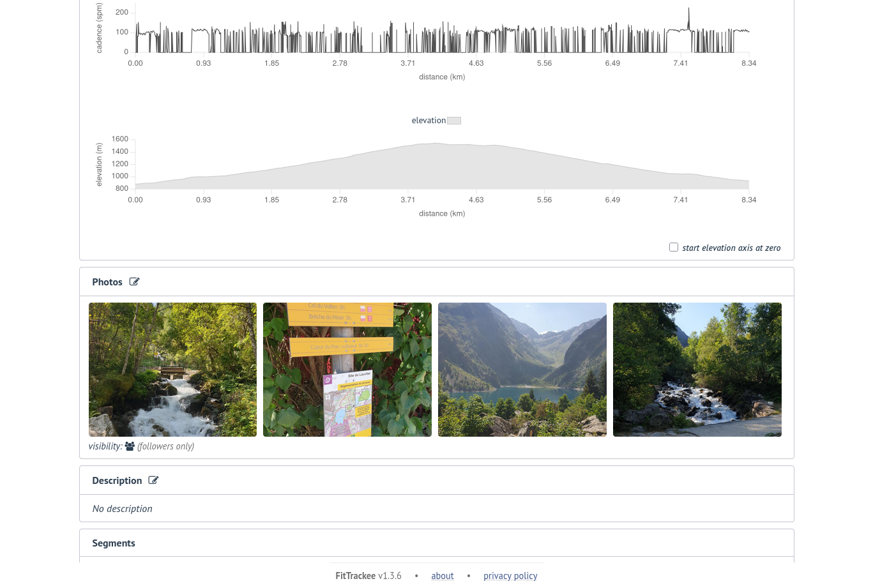Follow the about link in footer
The width and height of the screenshot is (873, 588).
(443, 576)
